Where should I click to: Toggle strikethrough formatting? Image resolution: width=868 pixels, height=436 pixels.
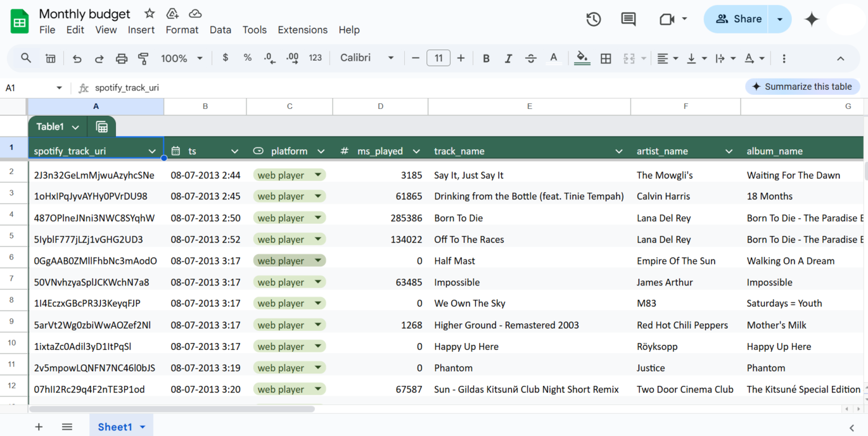click(531, 58)
